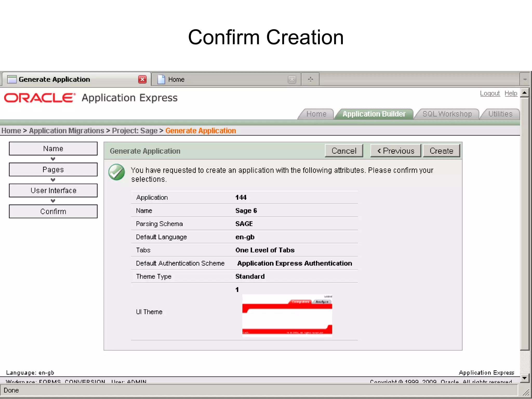Click the UI Theme label
532x399 pixels.
149,312
